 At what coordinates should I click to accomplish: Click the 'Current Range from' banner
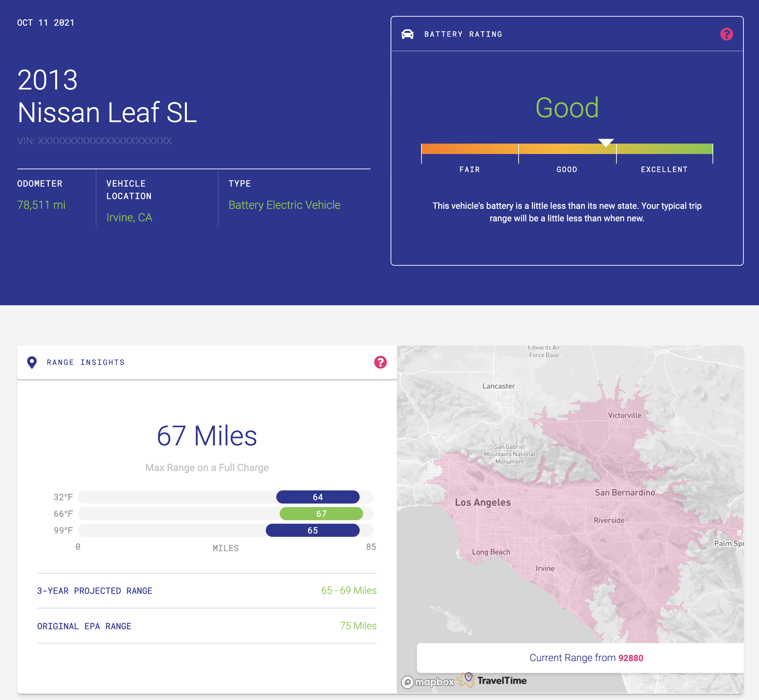(580, 658)
